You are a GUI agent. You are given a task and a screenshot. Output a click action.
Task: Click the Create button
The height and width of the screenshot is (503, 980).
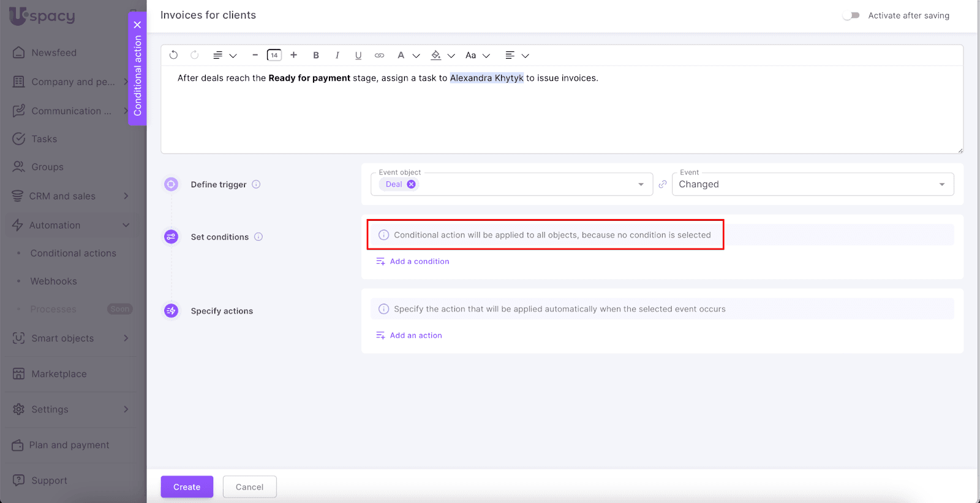click(187, 487)
